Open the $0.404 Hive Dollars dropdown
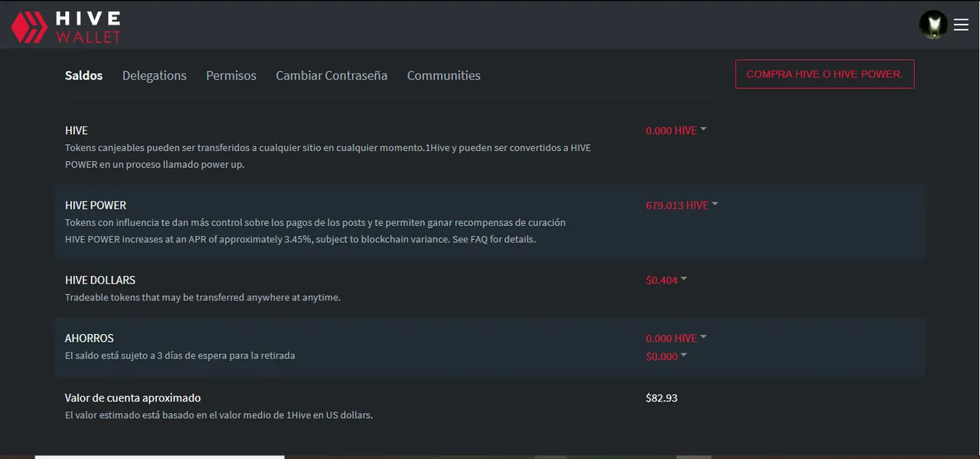Viewport: 980px width, 459px height. pyautogui.click(x=666, y=280)
